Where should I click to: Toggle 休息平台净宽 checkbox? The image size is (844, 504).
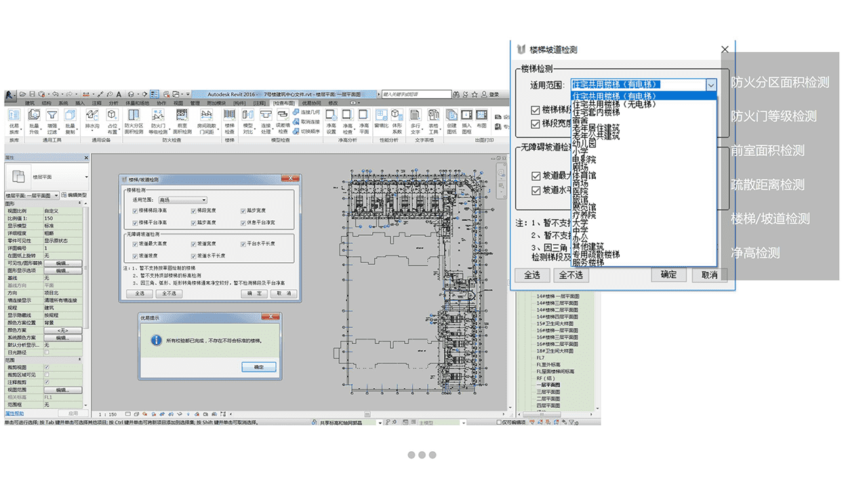pyautogui.click(x=243, y=222)
